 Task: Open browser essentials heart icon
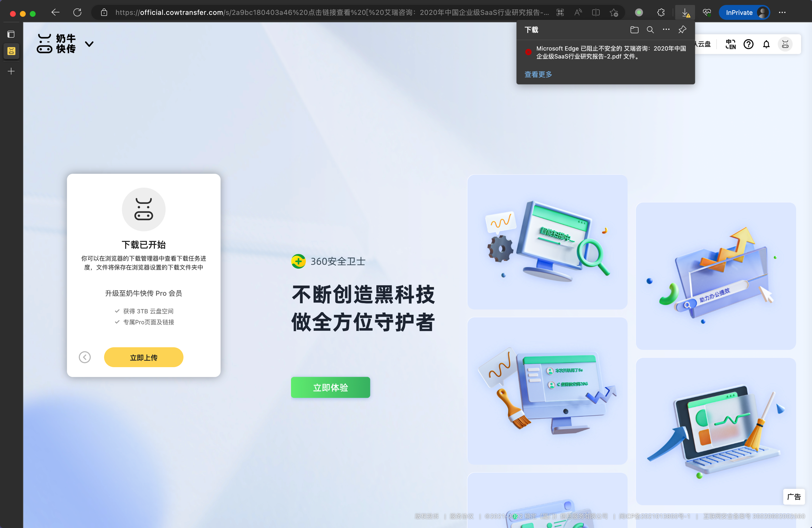[x=707, y=13]
